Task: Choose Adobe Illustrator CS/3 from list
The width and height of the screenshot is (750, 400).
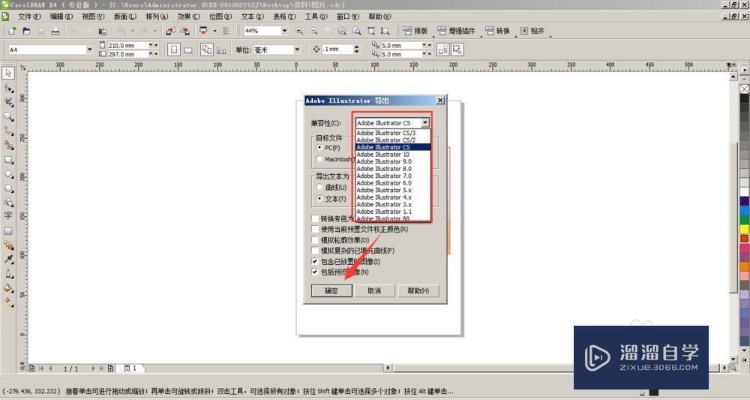Action: click(393, 133)
